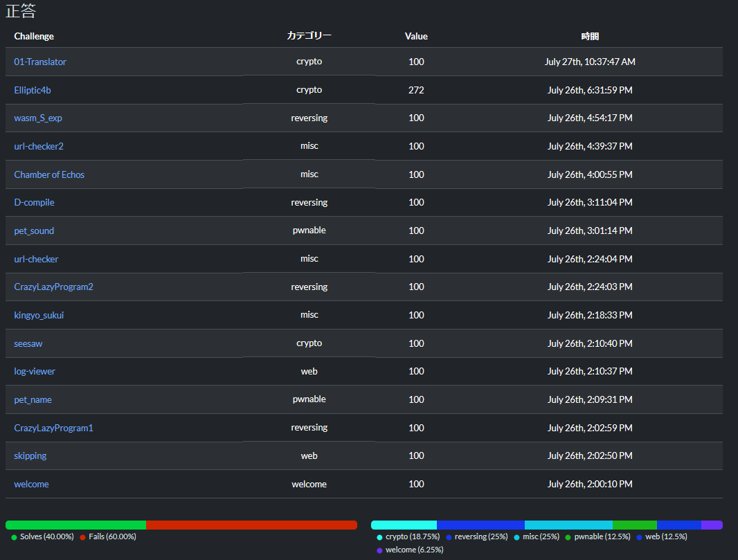Image resolution: width=738 pixels, height=560 pixels.
Task: Open the kingyo_sukui challenge link
Action: point(39,315)
